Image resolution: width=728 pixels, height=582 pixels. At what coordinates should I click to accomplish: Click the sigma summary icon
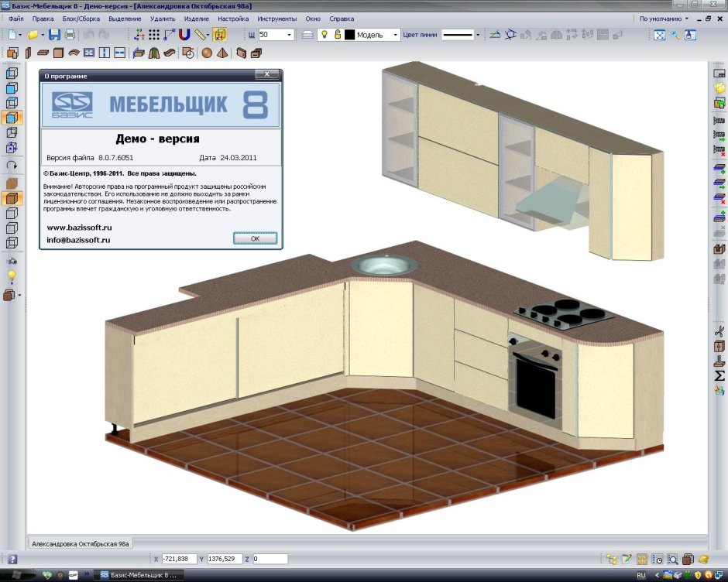pyautogui.click(x=719, y=375)
